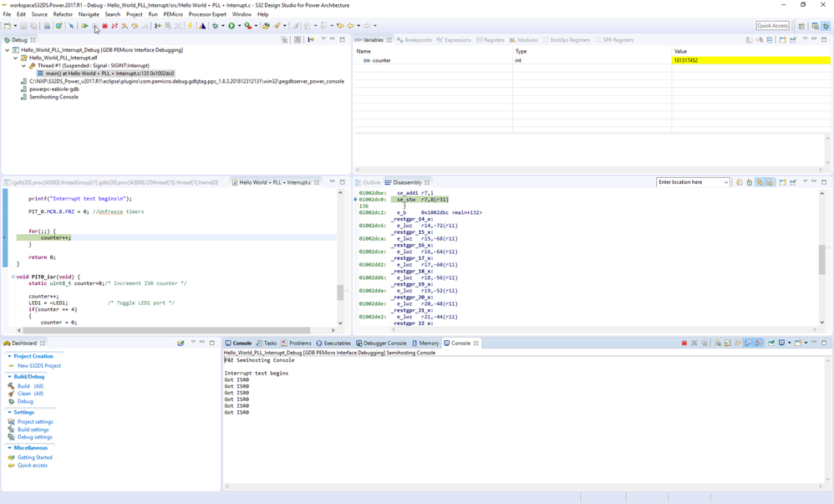Toggle Scroll Lock in Console toolbar
This screenshot has width=834, height=504.
click(x=728, y=343)
